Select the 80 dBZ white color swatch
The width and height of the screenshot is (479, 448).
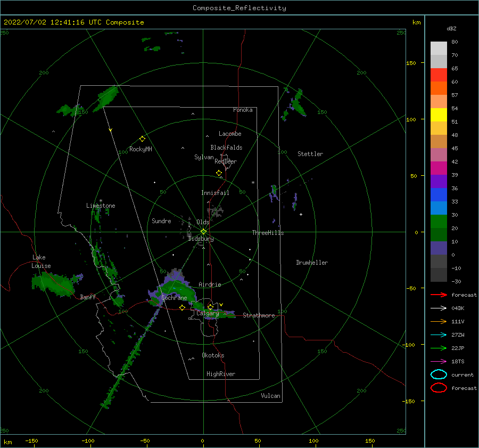pyautogui.click(x=439, y=48)
